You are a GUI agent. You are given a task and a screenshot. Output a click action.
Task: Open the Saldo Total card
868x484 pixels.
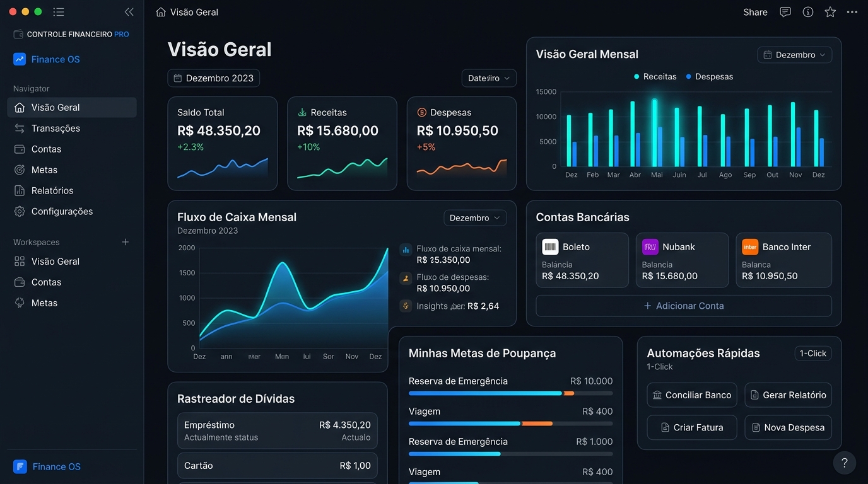coord(223,144)
